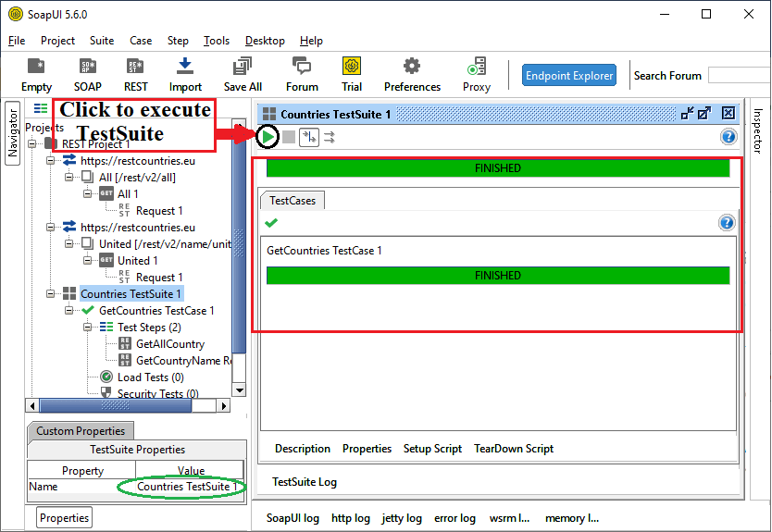This screenshot has width=772, height=532.
Task: Open the Case menu
Action: (x=141, y=41)
